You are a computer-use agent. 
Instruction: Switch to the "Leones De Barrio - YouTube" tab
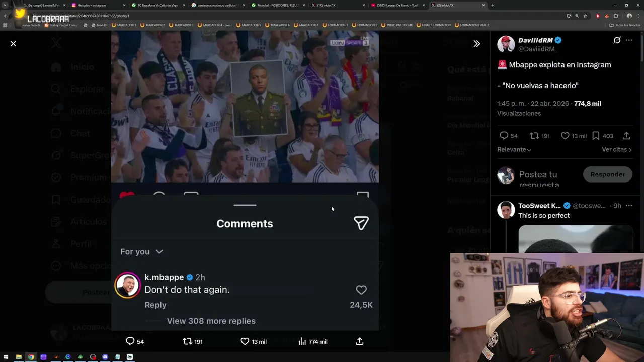click(397, 5)
